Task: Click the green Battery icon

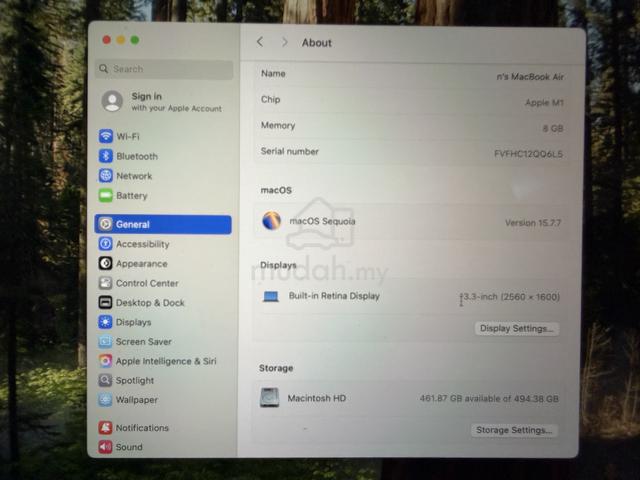Action: coord(106,196)
